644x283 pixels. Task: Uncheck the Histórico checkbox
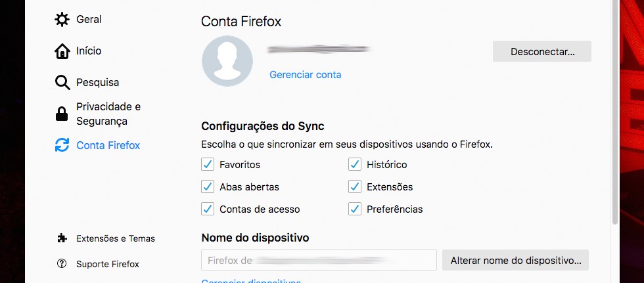tap(355, 164)
